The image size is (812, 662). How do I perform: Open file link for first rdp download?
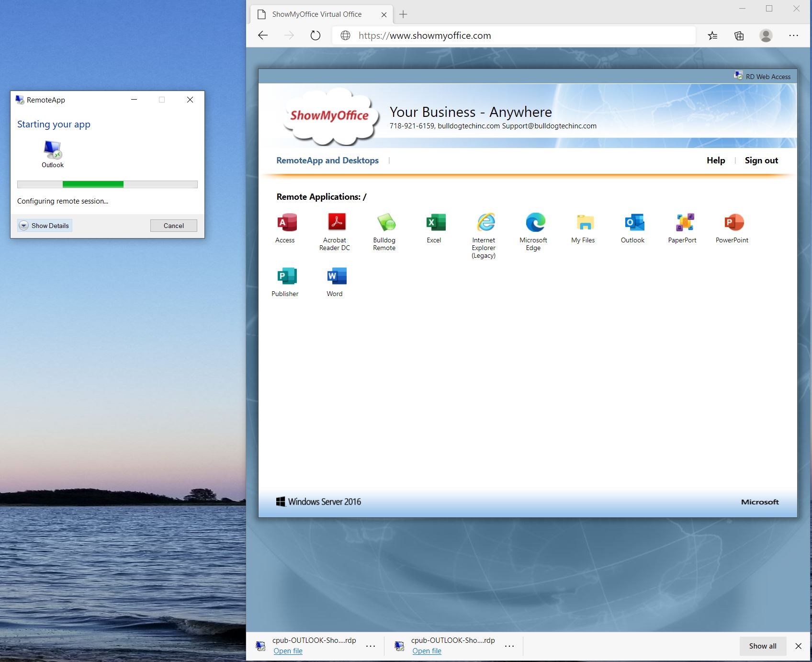coord(288,651)
